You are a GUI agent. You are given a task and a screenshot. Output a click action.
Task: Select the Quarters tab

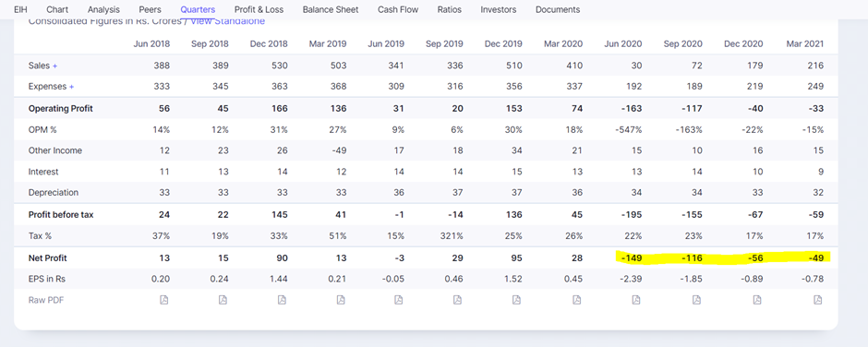coord(198,9)
